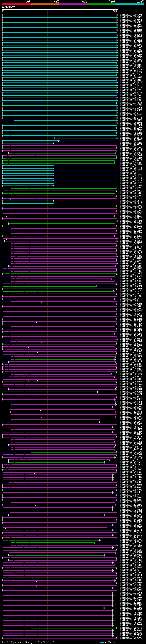Click the cyan alignment bar for Q5EEQ3
The image size is (146, 644).
click(67, 123)
